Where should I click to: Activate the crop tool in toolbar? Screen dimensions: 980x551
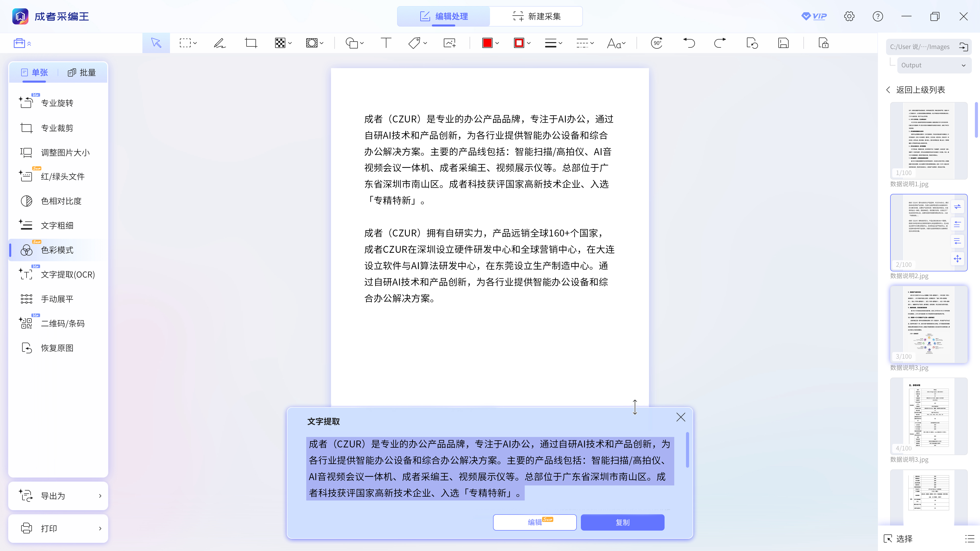(251, 43)
